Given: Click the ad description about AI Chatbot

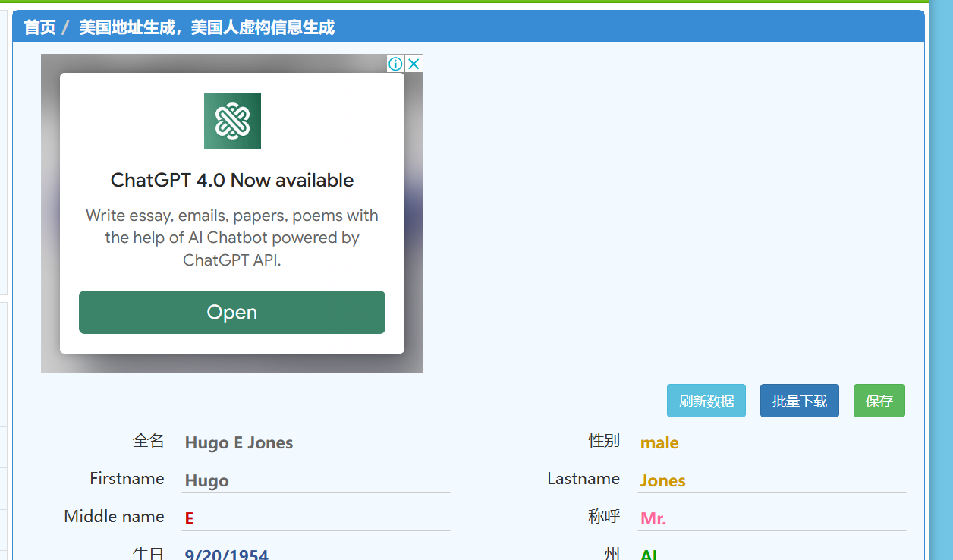Looking at the screenshot, I should pyautogui.click(x=232, y=238).
